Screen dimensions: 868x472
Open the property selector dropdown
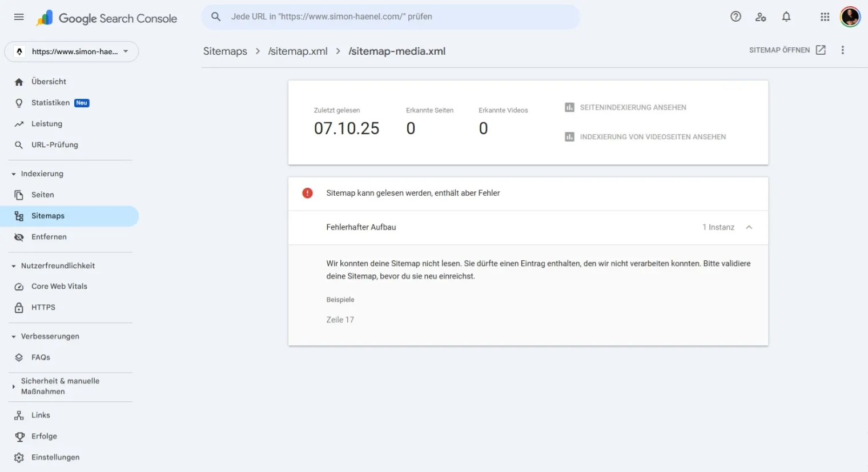[71, 51]
